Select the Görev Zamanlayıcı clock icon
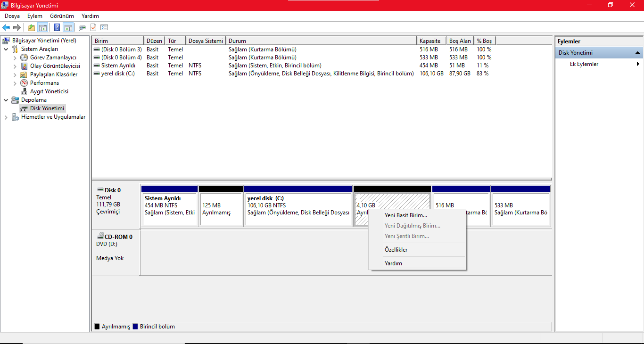 [24, 57]
